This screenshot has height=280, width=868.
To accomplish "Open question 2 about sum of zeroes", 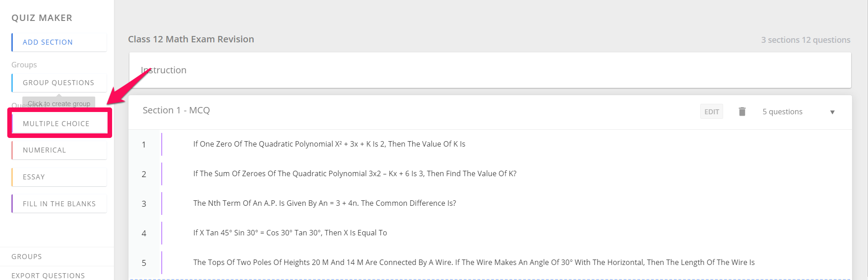I will coord(490,174).
